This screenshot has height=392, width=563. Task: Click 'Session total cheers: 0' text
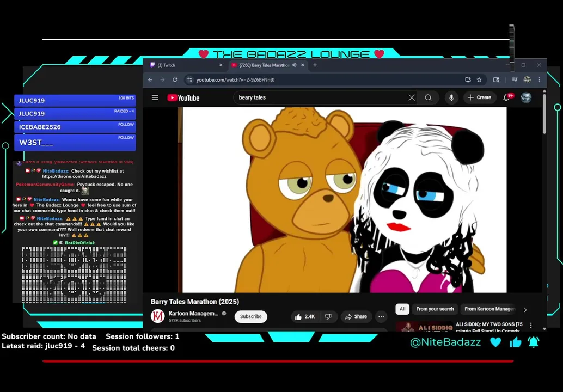[133, 348]
